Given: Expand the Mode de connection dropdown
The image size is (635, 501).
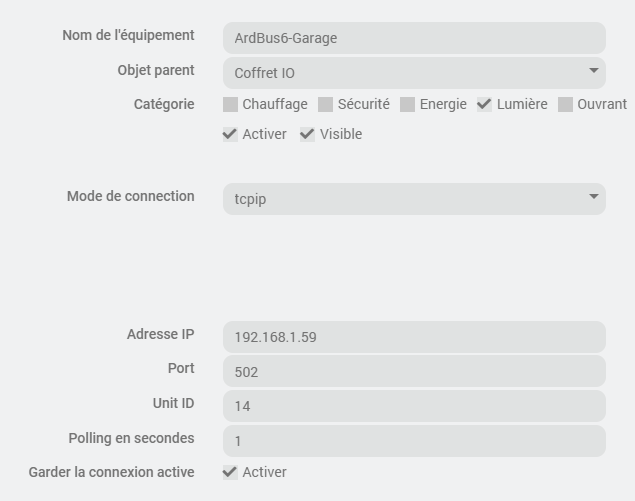Looking at the screenshot, I should click(x=414, y=198).
